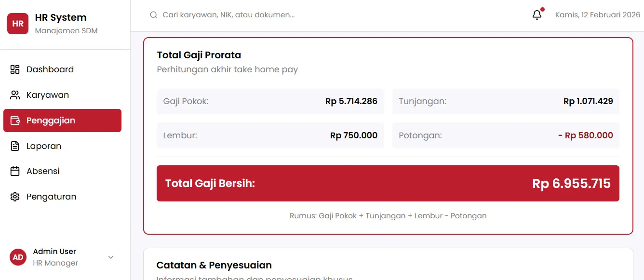Click the Penggajian wallet icon
Viewport: 644px width, 280px height.
pyautogui.click(x=15, y=120)
